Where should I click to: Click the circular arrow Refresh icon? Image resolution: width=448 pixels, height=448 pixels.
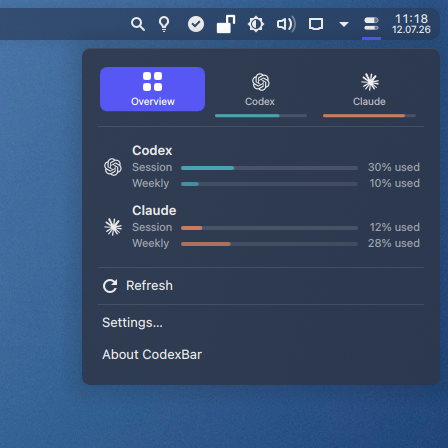tap(110, 286)
